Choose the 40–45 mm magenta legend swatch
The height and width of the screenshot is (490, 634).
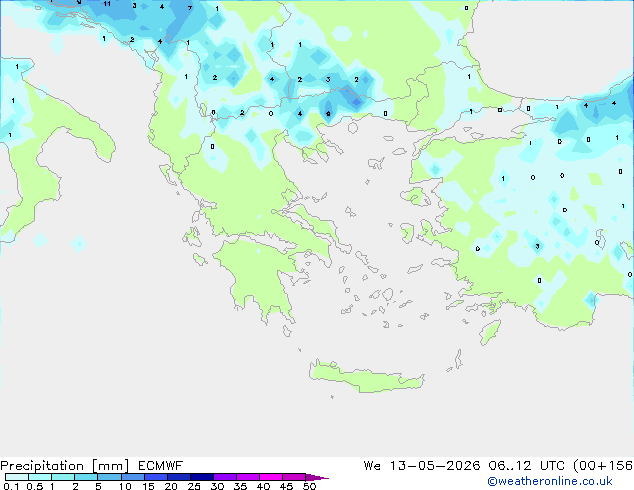click(x=271, y=477)
